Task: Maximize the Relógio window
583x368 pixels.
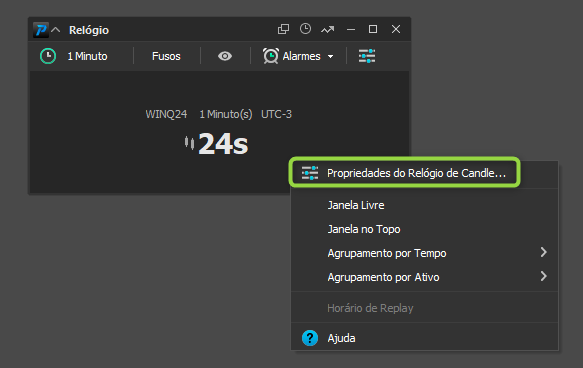Action: [373, 29]
